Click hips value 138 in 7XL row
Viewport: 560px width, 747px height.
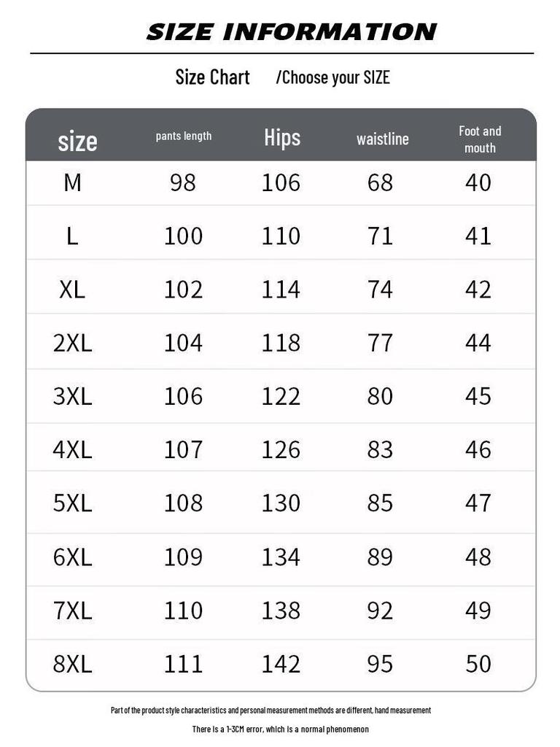(281, 611)
